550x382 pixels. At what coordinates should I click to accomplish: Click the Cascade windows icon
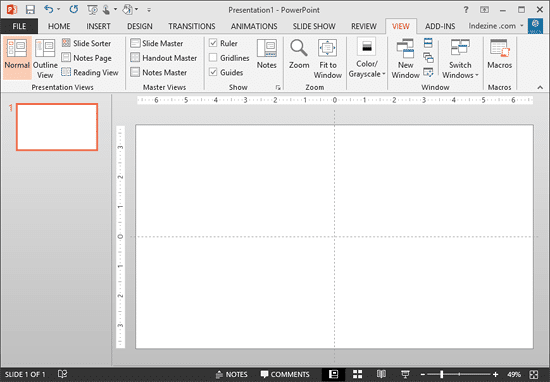[428, 58]
